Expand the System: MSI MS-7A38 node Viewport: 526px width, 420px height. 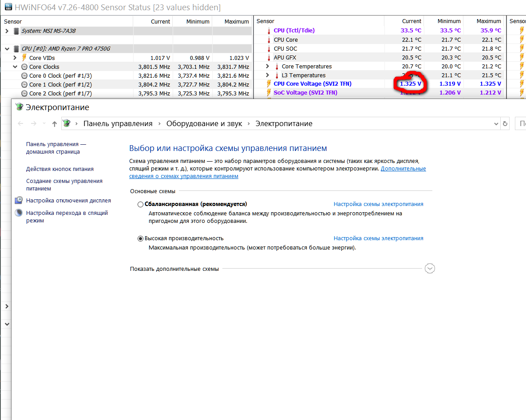click(x=7, y=31)
